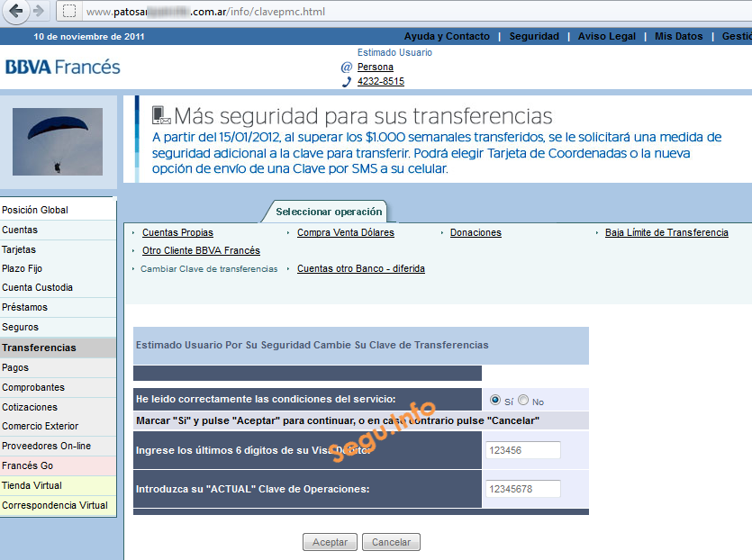Select the "Sí" radio button
Image resolution: width=752 pixels, height=560 pixels.
[495, 400]
